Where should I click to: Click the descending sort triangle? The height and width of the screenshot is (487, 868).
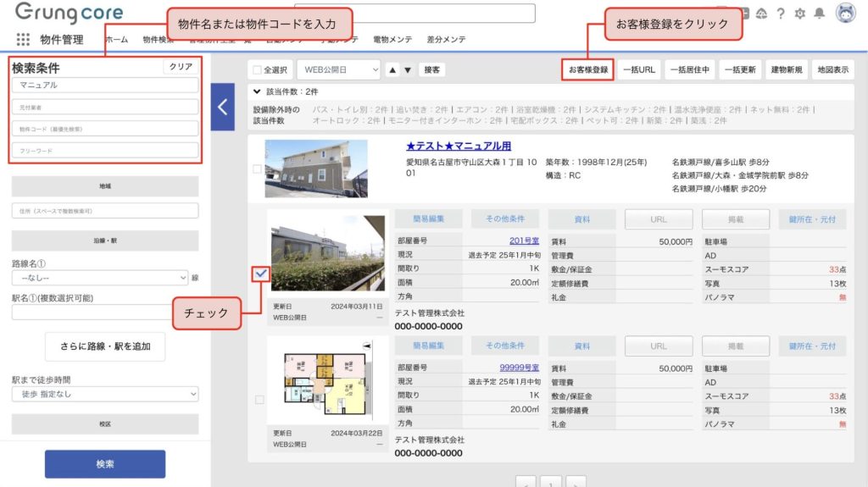pyautogui.click(x=408, y=70)
